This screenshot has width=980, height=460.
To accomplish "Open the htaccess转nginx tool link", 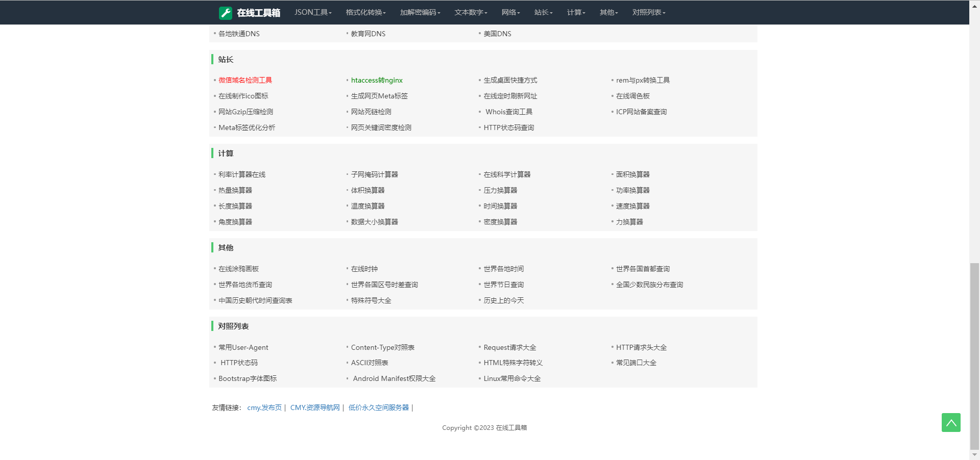I will point(377,80).
